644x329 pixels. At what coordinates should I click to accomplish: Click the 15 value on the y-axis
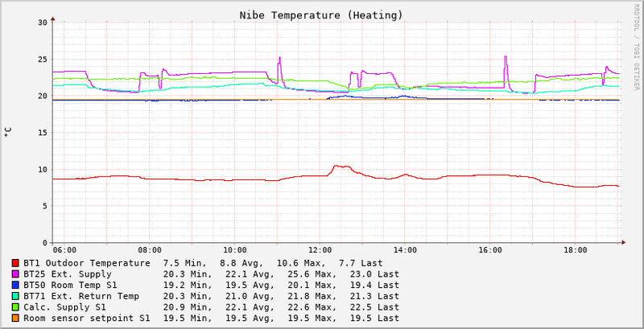pos(43,133)
